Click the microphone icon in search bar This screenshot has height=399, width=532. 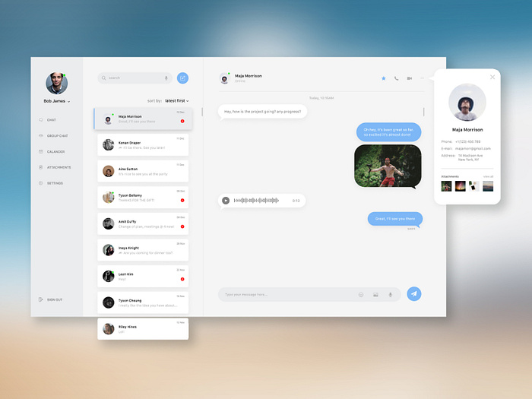tap(166, 78)
